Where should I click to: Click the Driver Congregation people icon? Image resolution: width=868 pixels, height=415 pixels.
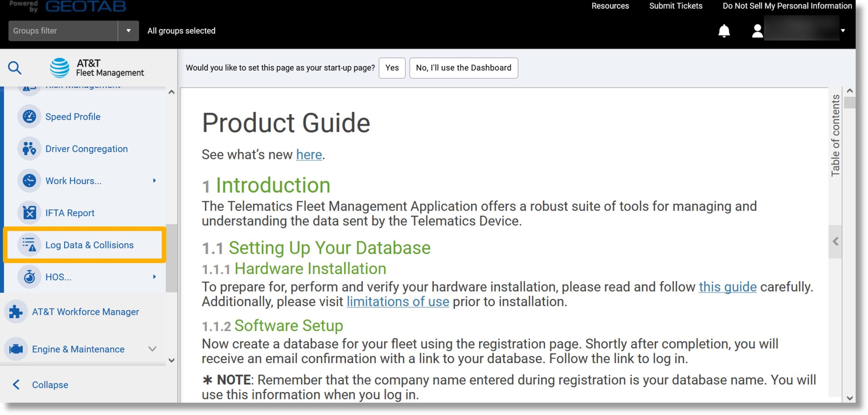click(29, 149)
